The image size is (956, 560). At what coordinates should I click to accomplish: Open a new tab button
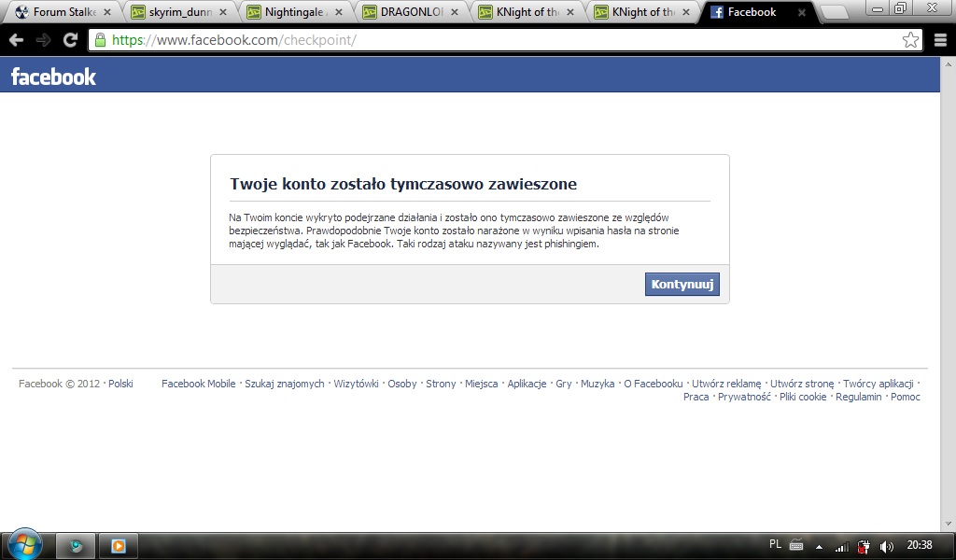pyautogui.click(x=834, y=12)
